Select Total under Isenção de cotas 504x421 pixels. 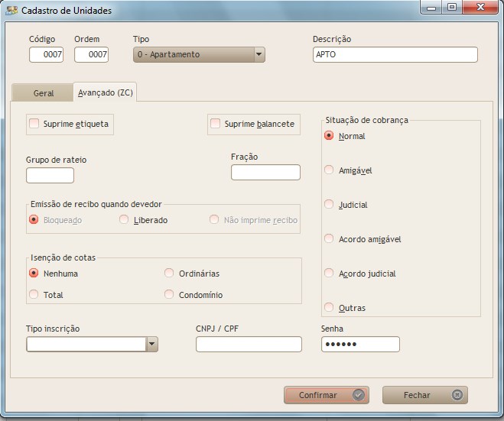[x=34, y=294]
